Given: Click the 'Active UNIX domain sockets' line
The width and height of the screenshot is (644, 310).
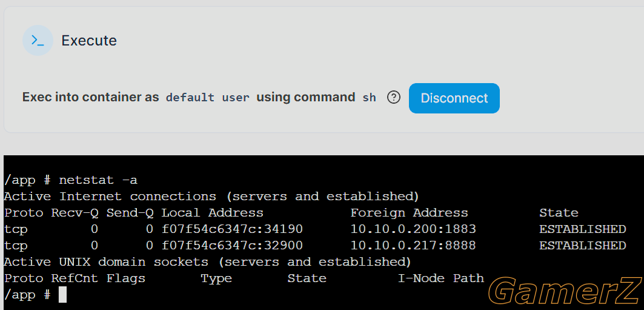Looking at the screenshot, I should click(x=207, y=262).
